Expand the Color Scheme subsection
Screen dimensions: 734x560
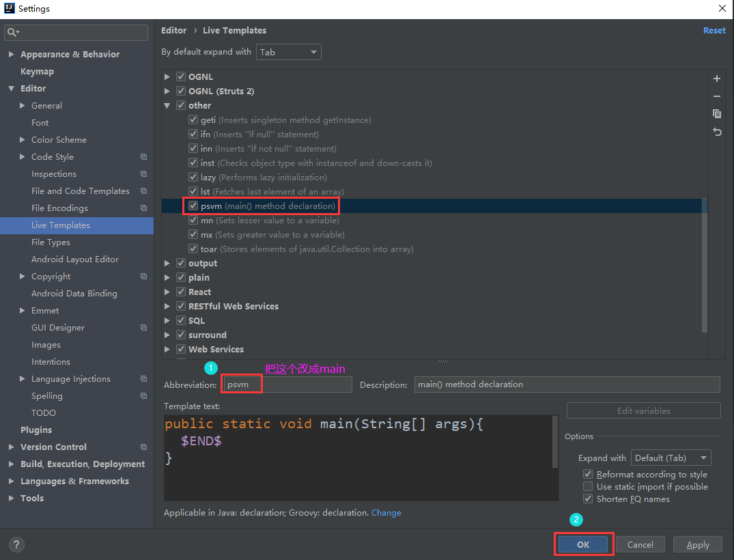point(22,139)
